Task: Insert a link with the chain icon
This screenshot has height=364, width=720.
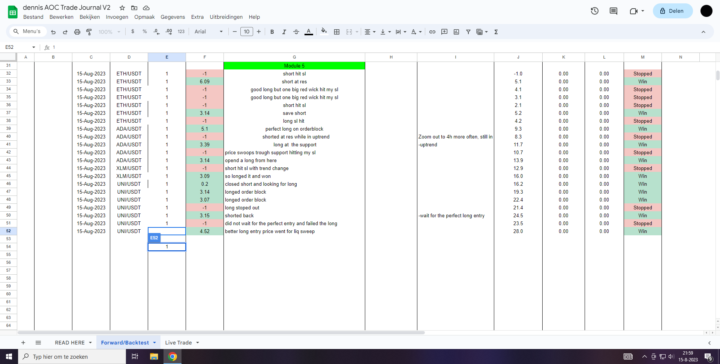Action: (x=432, y=32)
